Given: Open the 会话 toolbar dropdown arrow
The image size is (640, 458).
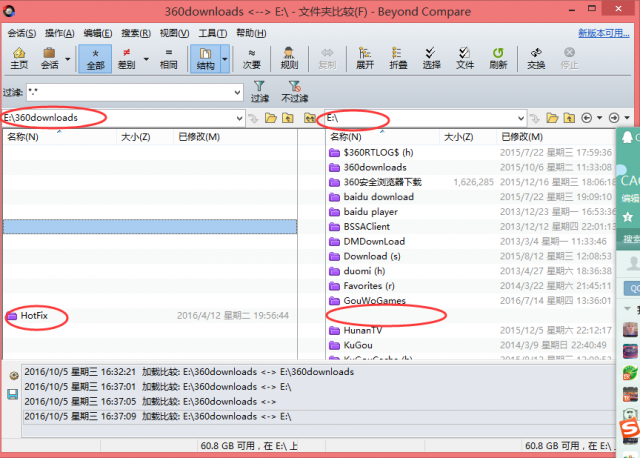Looking at the screenshot, I should click(x=68, y=59).
